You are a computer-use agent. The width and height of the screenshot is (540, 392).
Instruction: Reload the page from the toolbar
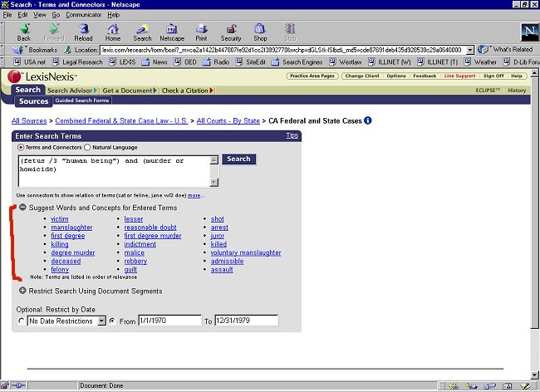click(x=83, y=32)
